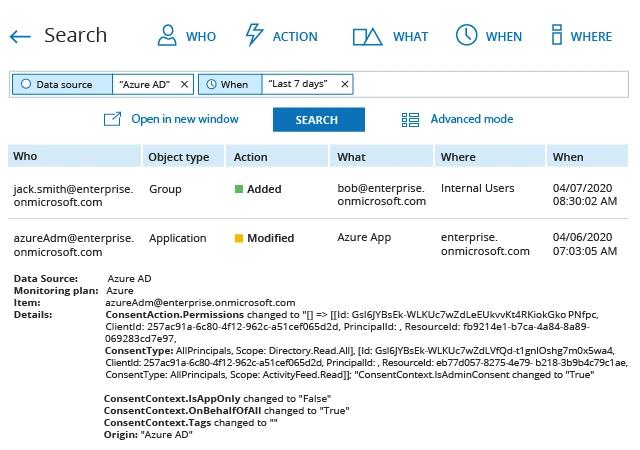The width and height of the screenshot is (640, 450).
Task: Sort by the What column header
Action: 381,156
